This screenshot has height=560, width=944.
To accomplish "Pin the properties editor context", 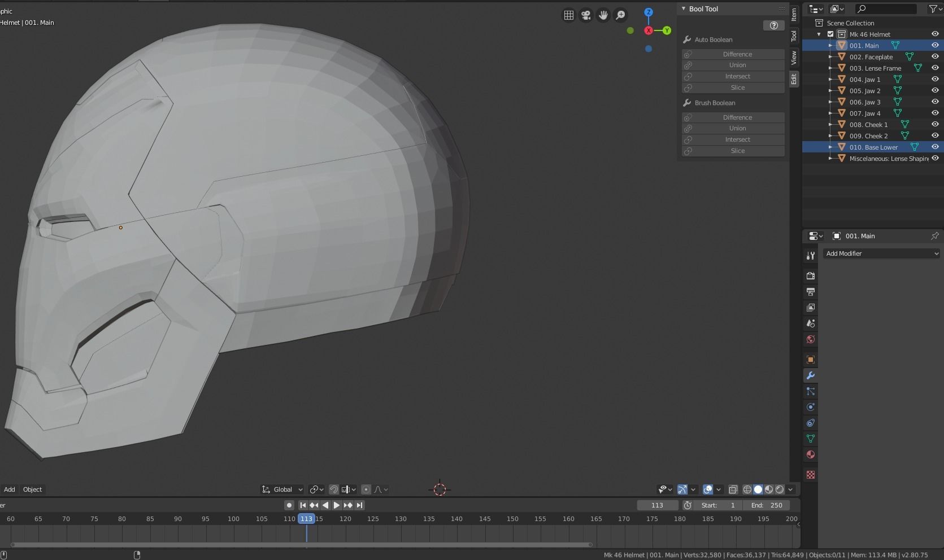I will tap(934, 236).
